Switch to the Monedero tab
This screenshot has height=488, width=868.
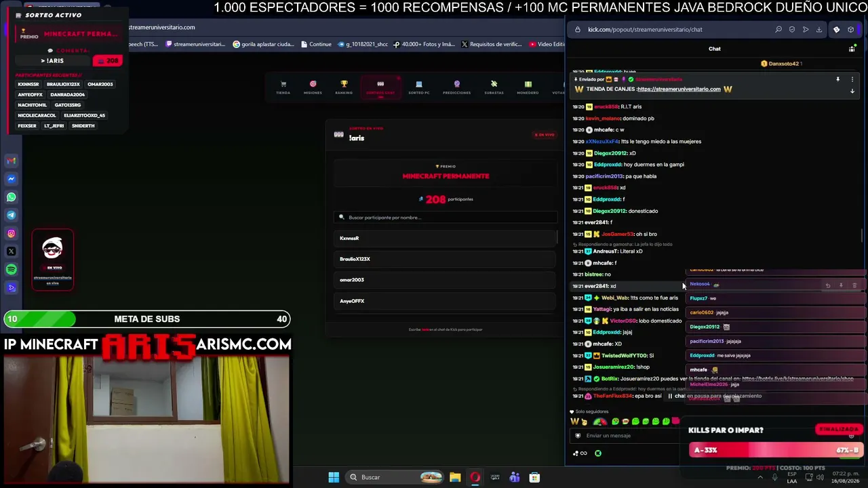(x=528, y=88)
